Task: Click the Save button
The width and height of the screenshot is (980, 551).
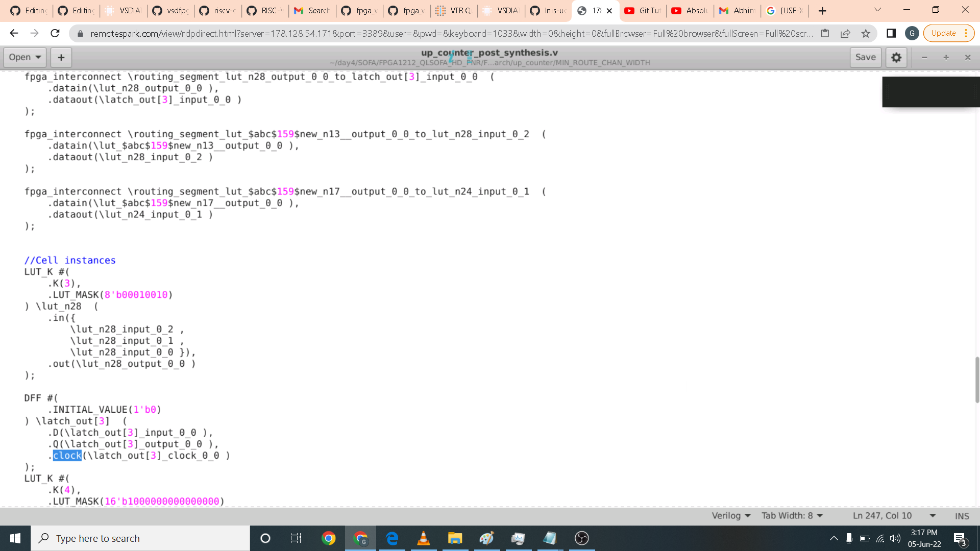Action: (865, 57)
